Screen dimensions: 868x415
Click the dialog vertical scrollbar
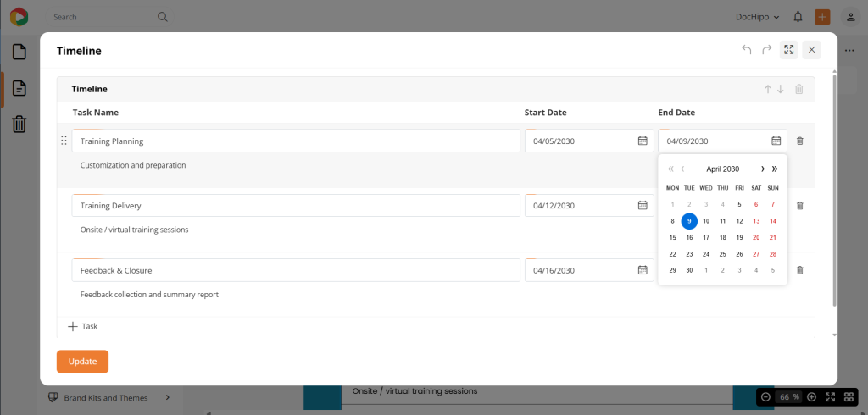pos(834,191)
